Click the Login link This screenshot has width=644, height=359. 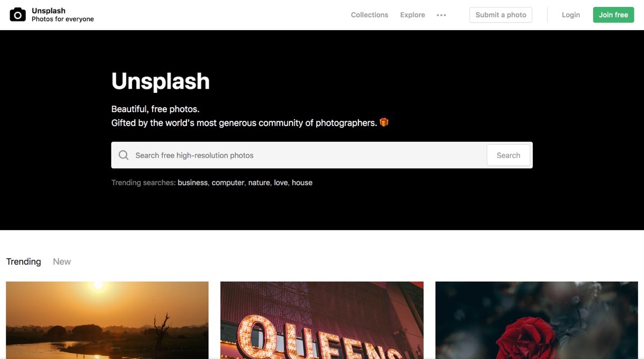(x=571, y=15)
